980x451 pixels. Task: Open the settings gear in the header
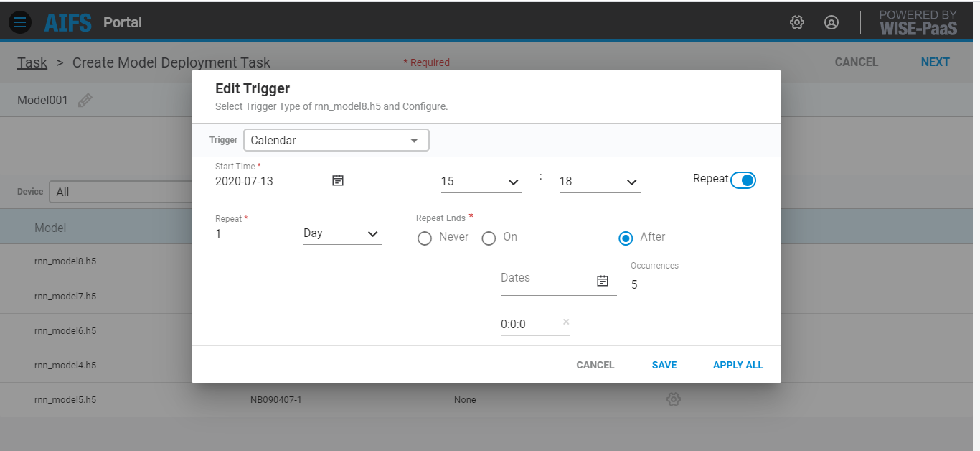click(797, 22)
